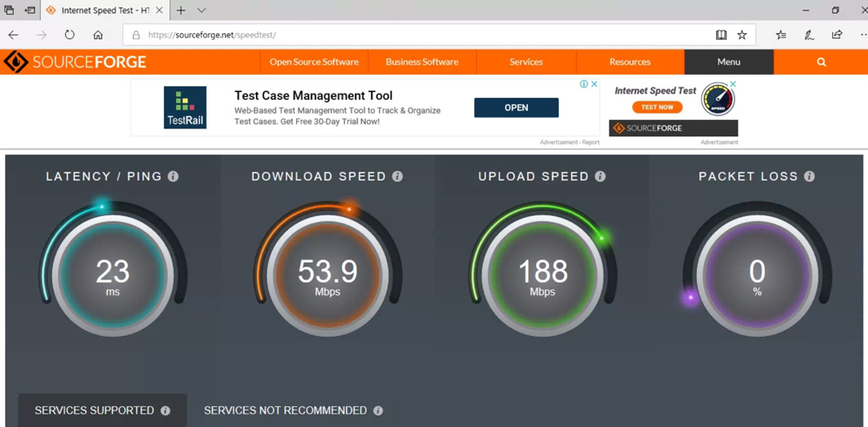Go to browser home page icon
The height and width of the screenshot is (427, 868).
pos(98,35)
